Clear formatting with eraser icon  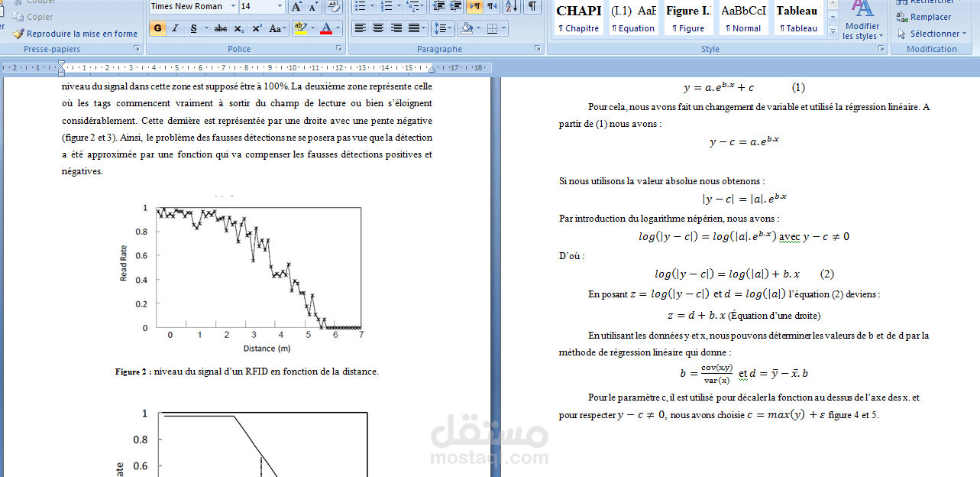coord(334,6)
